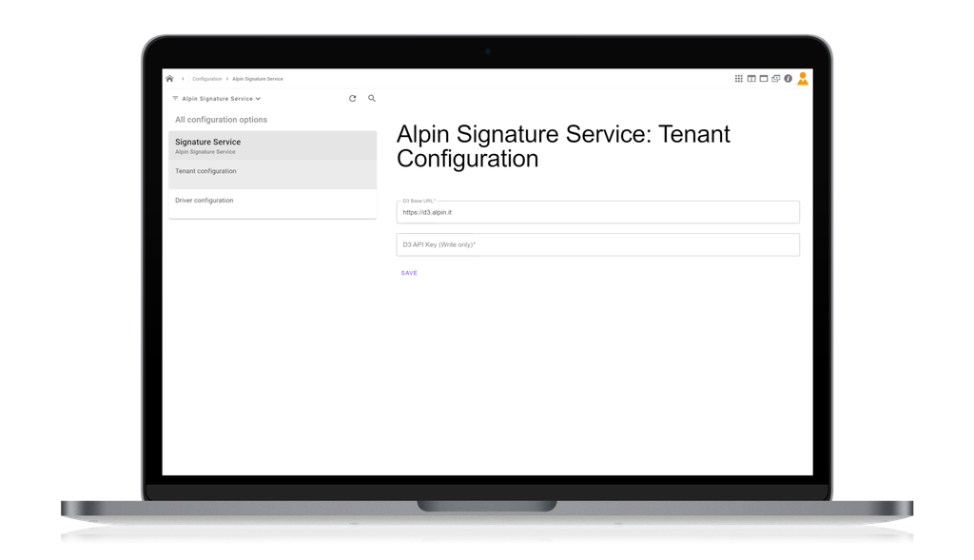Switch to split column layout icon
The image size is (974, 560).
[751, 78]
